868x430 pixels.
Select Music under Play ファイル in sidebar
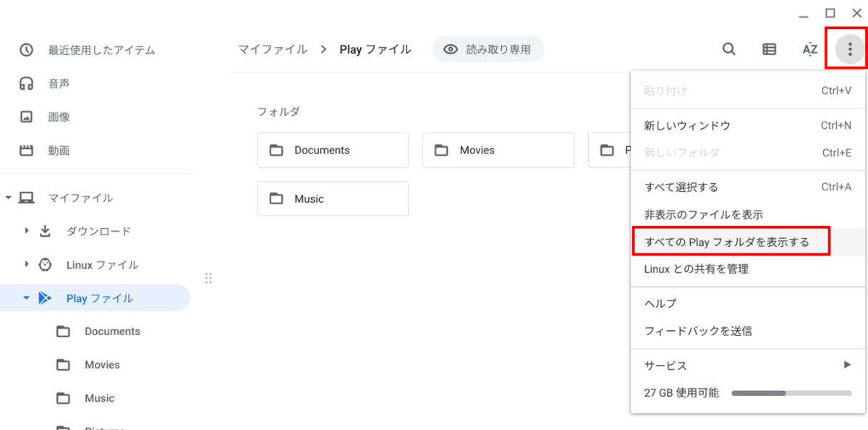coord(99,398)
